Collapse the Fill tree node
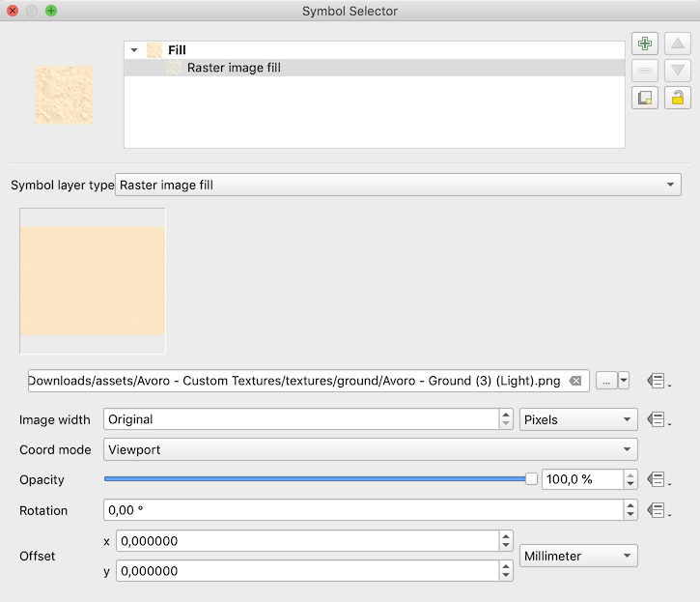The image size is (700, 602). click(x=135, y=50)
